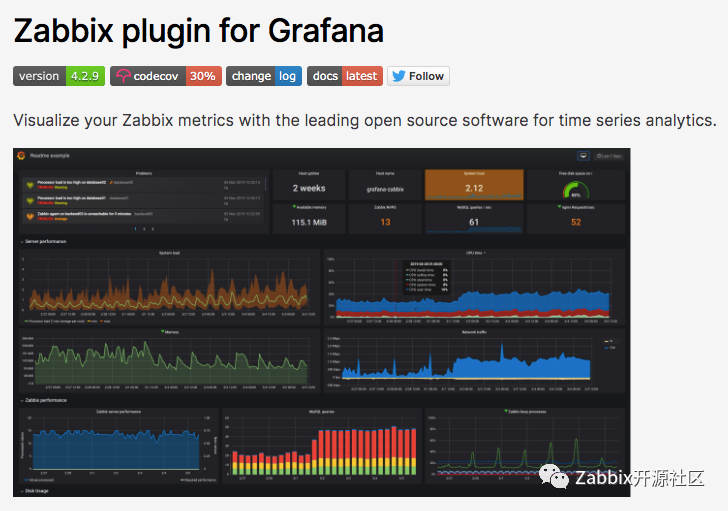
Task: Click the MySQL queries/sec value 61
Action: (474, 222)
